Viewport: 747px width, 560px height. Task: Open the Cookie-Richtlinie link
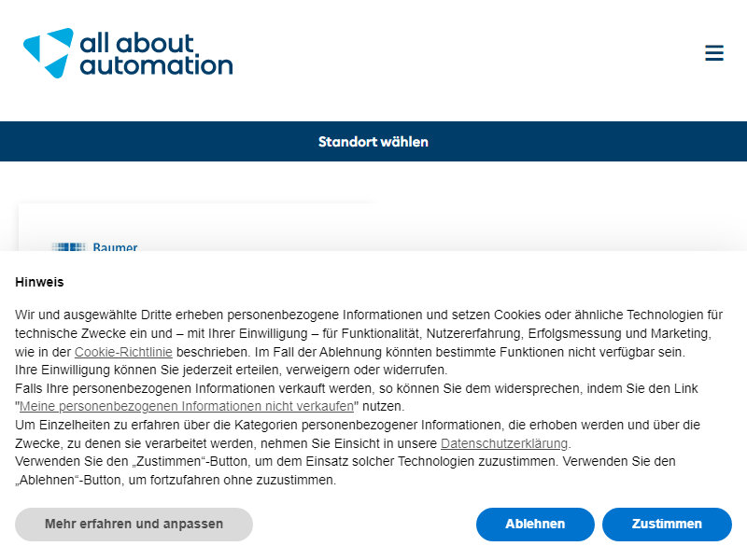coord(123,352)
